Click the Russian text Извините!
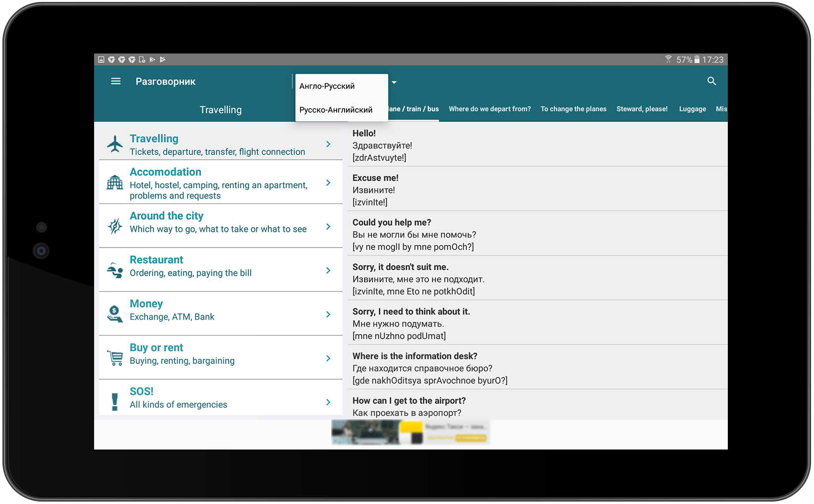This screenshot has width=814, height=504. (374, 190)
